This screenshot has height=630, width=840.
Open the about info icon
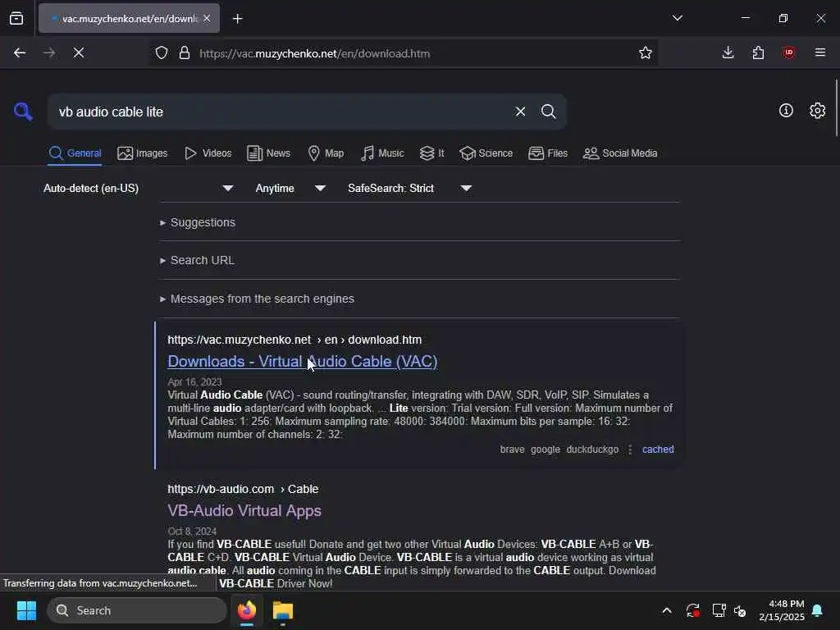click(786, 111)
